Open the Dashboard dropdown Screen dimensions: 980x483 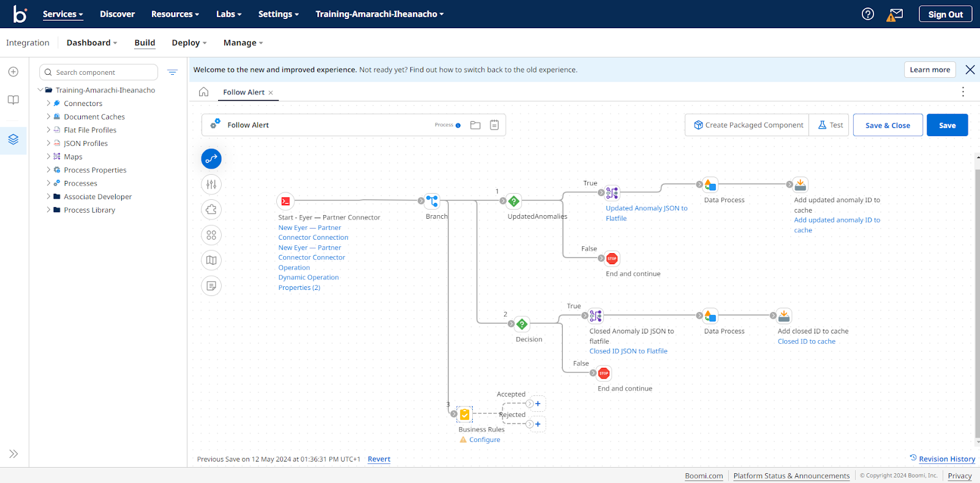92,43
